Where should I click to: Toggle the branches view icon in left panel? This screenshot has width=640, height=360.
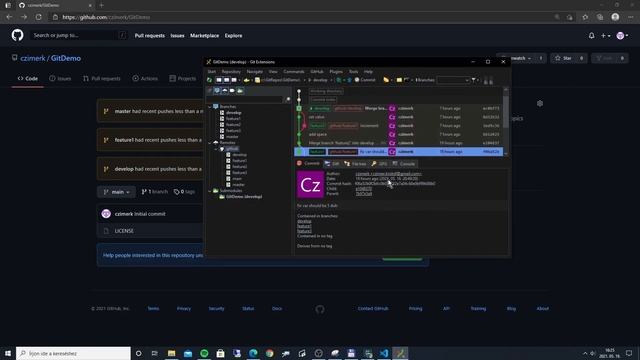pyautogui.click(x=217, y=91)
